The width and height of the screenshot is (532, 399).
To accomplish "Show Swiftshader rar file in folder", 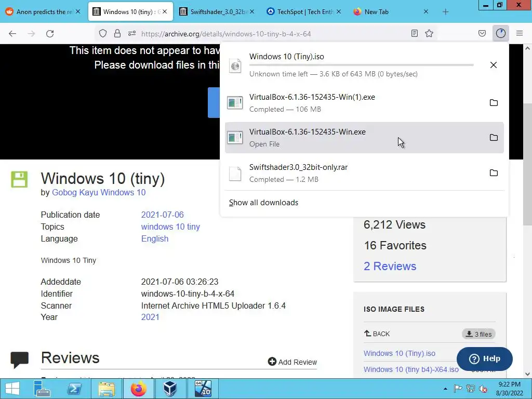I will (x=494, y=172).
